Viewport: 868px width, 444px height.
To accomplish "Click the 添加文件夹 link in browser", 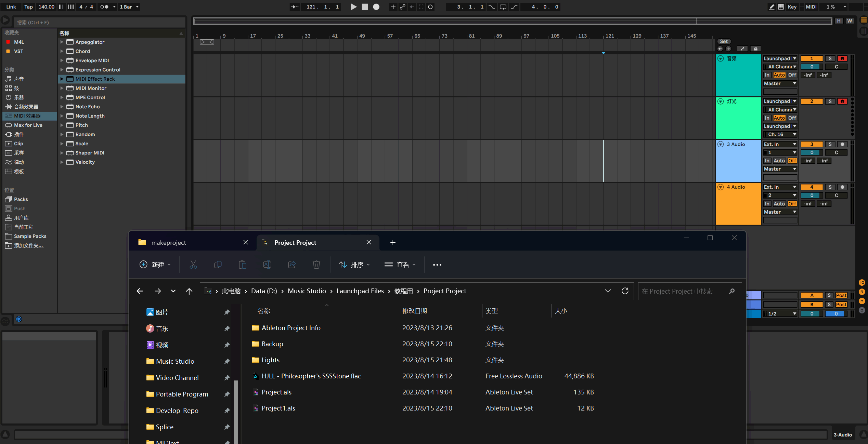I will [28, 245].
